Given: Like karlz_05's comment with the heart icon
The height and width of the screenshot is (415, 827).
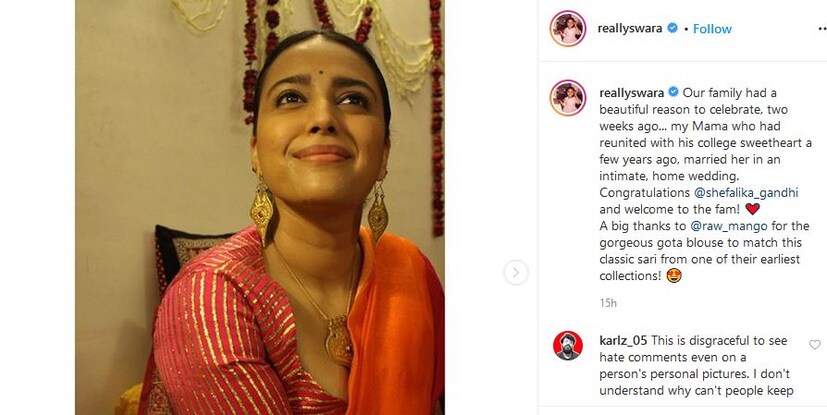Looking at the screenshot, I should [x=815, y=344].
